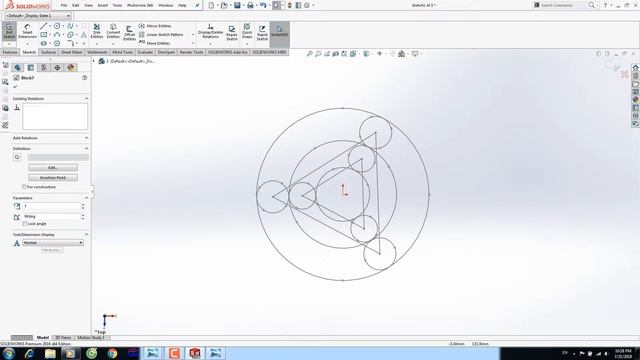Screen dimensions: 640x360
Task: Click Move Entities tool
Action: [154, 43]
